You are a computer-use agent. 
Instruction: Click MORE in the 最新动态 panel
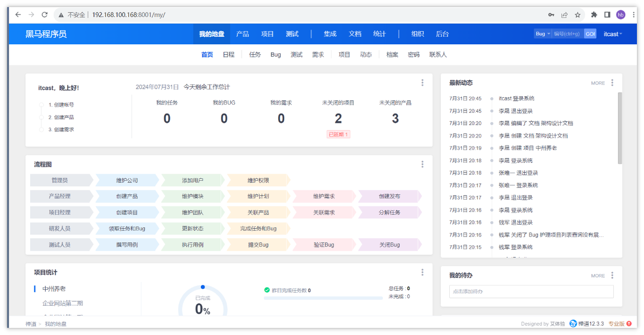point(598,83)
